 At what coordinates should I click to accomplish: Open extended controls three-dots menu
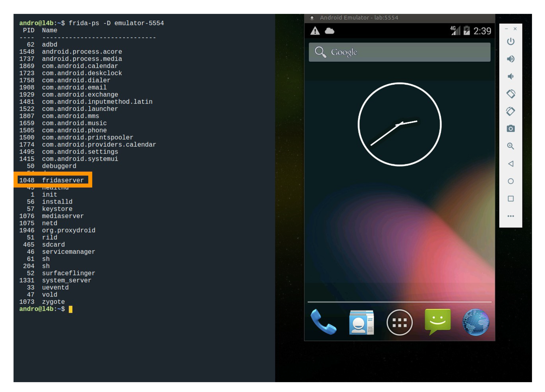[x=511, y=216]
